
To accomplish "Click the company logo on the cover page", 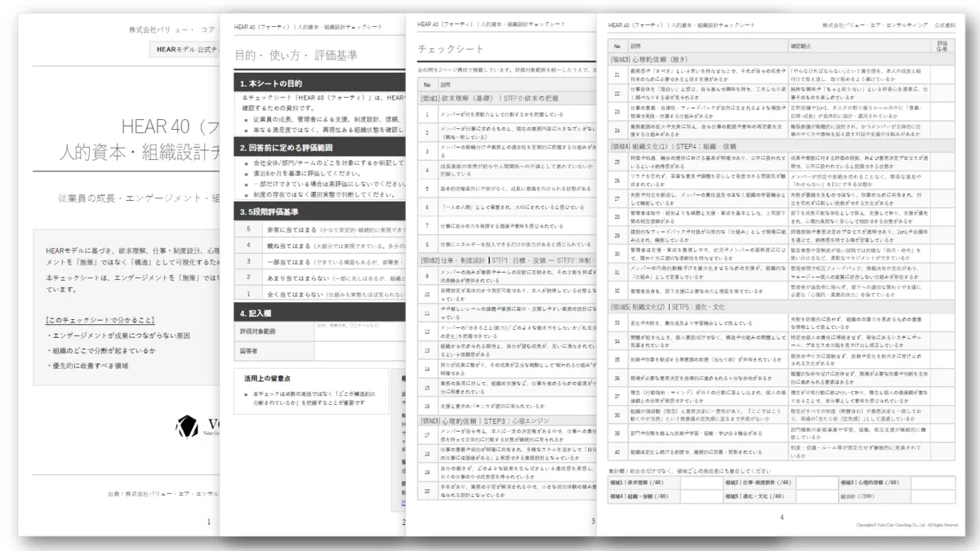I will (x=188, y=426).
